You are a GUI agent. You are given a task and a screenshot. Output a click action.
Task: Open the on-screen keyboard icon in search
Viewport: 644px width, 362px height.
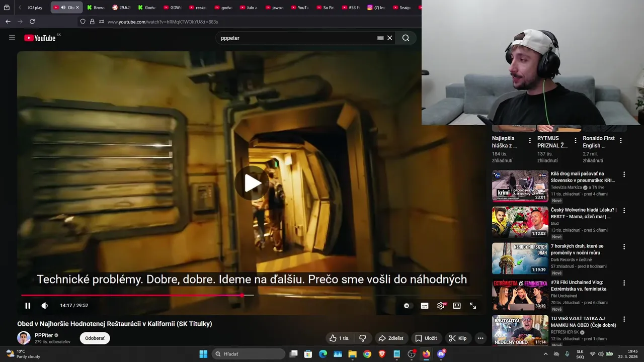(380, 38)
